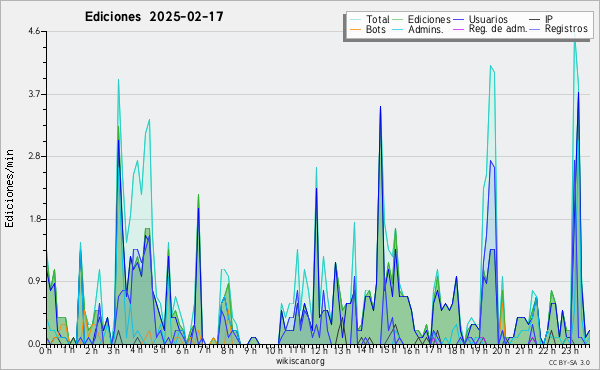Click the 'Bots' legend label
This screenshot has height=370, width=600.
point(376,29)
